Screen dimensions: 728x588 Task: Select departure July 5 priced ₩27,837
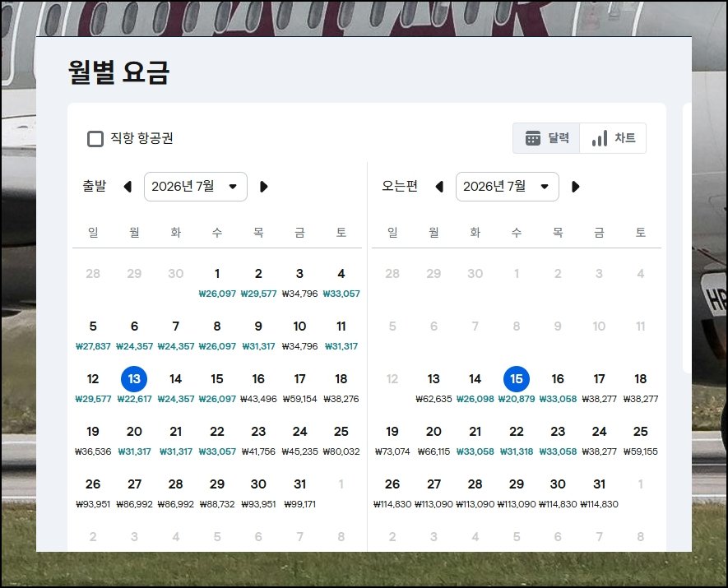point(93,335)
